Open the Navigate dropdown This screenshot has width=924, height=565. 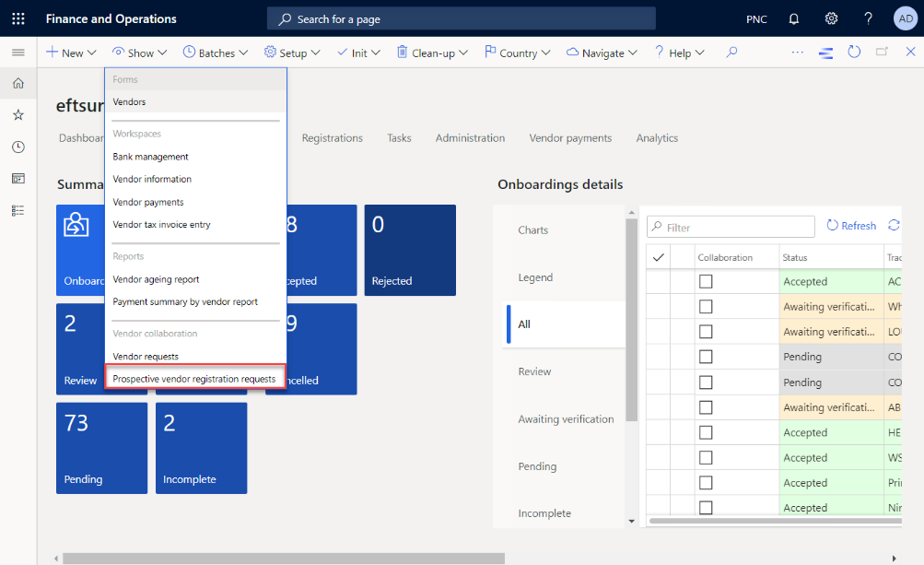point(602,53)
